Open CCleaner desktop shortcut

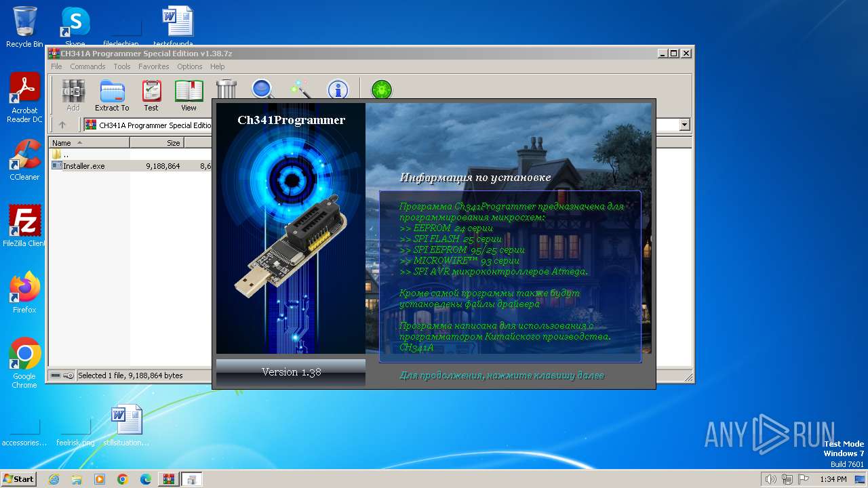coord(24,160)
